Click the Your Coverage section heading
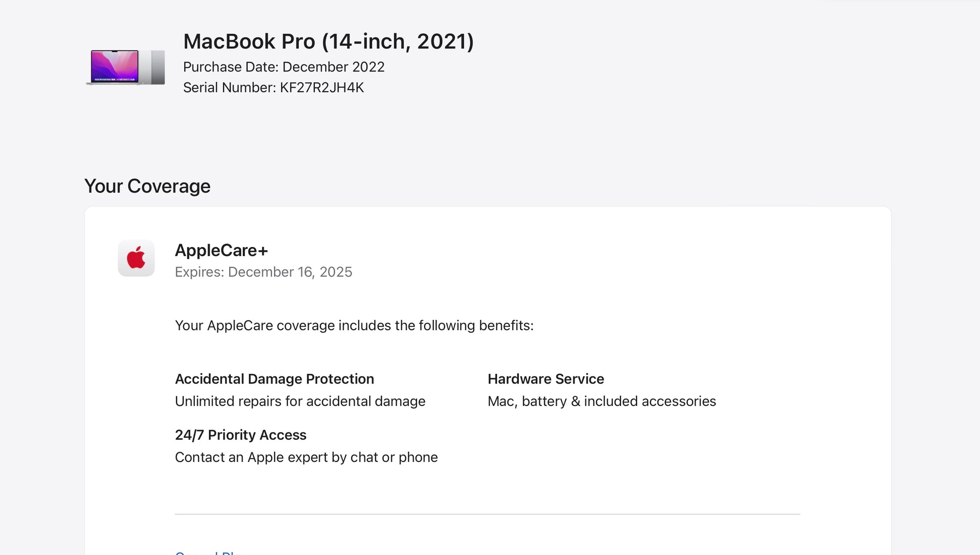This screenshot has width=980, height=555. pos(147,186)
